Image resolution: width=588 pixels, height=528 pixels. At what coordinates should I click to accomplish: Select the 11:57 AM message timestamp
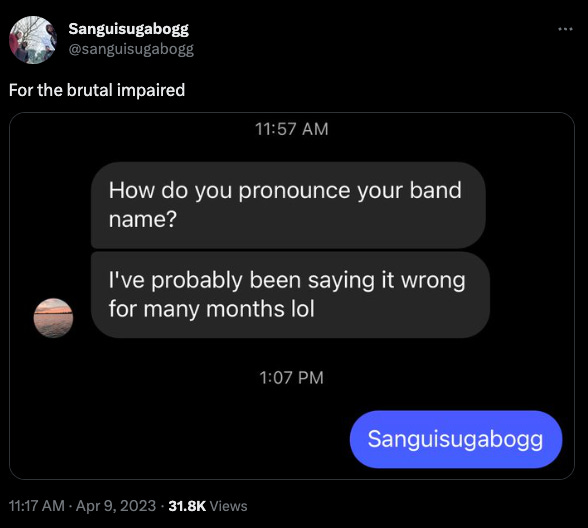(292, 129)
